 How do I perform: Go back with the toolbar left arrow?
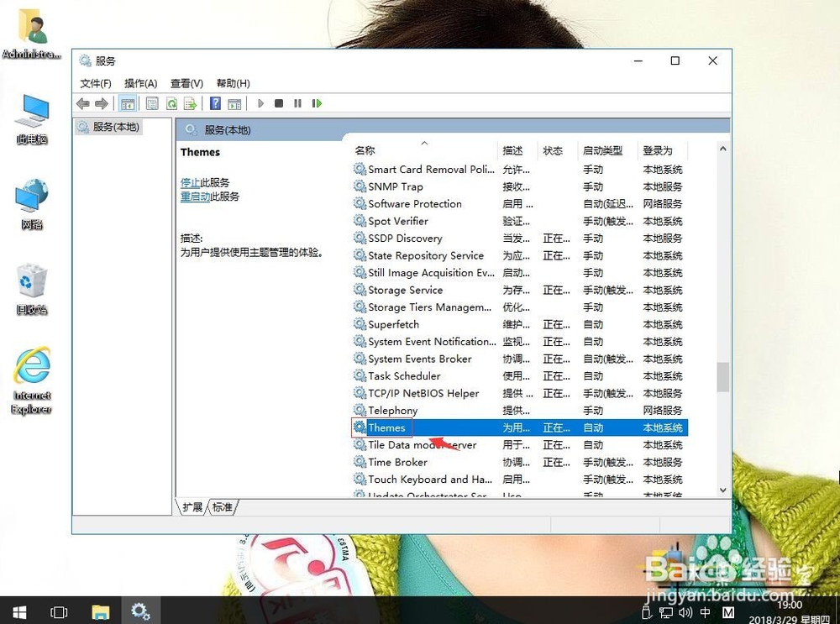(82, 103)
